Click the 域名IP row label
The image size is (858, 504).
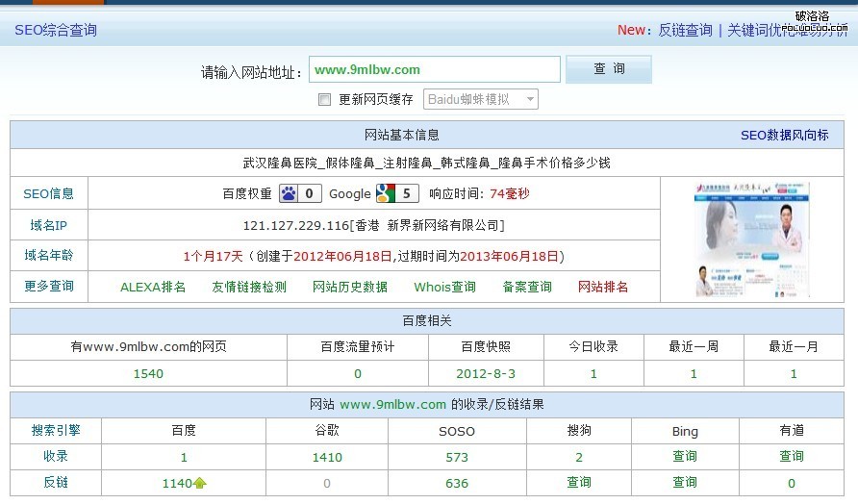click(49, 225)
